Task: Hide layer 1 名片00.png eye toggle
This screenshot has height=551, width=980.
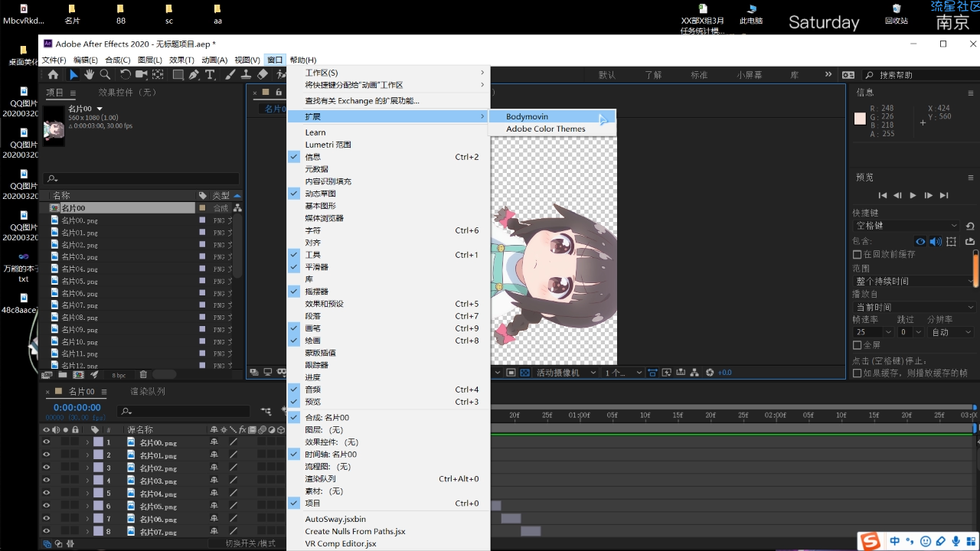Action: click(x=47, y=442)
